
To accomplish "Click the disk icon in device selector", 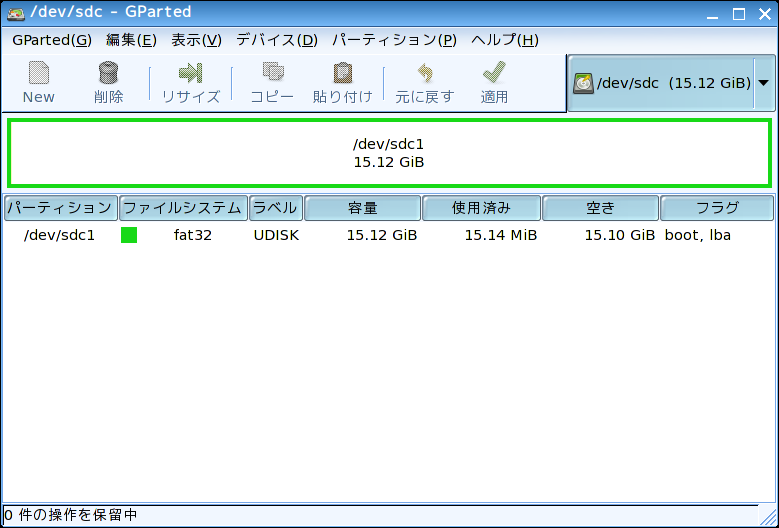I will [583, 83].
